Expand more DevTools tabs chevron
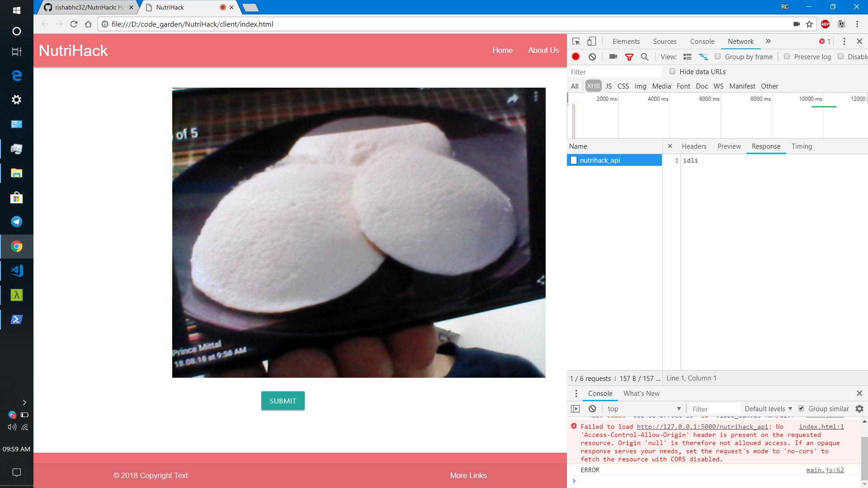868x488 pixels. (x=768, y=41)
